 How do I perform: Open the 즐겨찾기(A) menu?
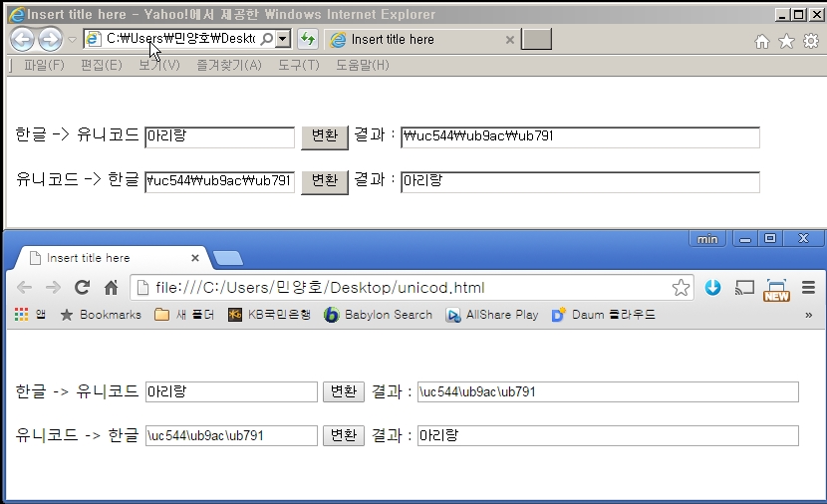[229, 66]
